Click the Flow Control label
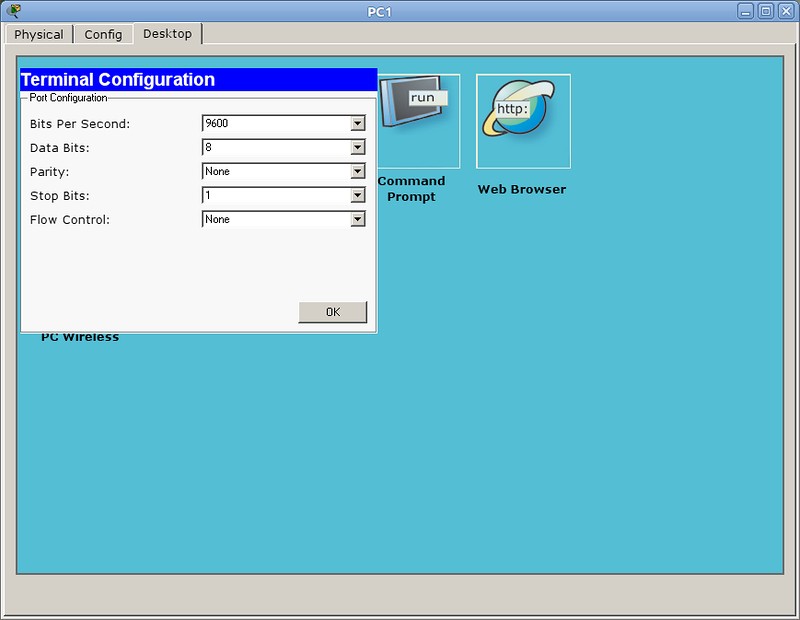Viewport: 800px width, 620px height. coord(70,220)
